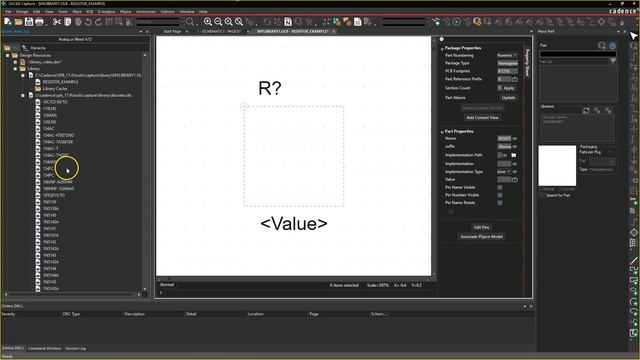The height and width of the screenshot is (360, 640).
Task: Click the Associate PSpice Model button
Action: click(482, 237)
